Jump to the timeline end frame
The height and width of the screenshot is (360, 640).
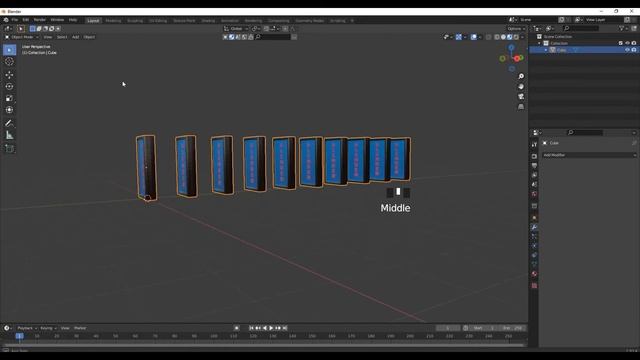tap(285, 328)
